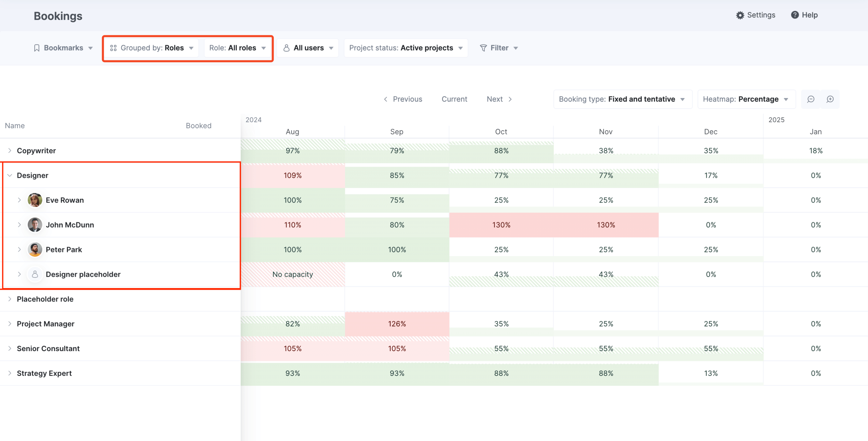Open the Filter menu
Screen dimensions: 868x441
click(x=499, y=48)
